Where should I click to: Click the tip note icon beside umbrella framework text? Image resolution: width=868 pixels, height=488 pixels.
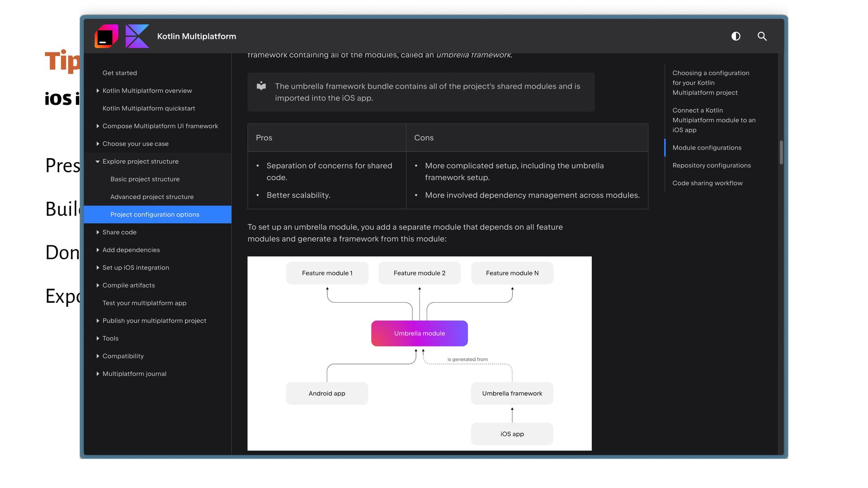[x=261, y=86]
